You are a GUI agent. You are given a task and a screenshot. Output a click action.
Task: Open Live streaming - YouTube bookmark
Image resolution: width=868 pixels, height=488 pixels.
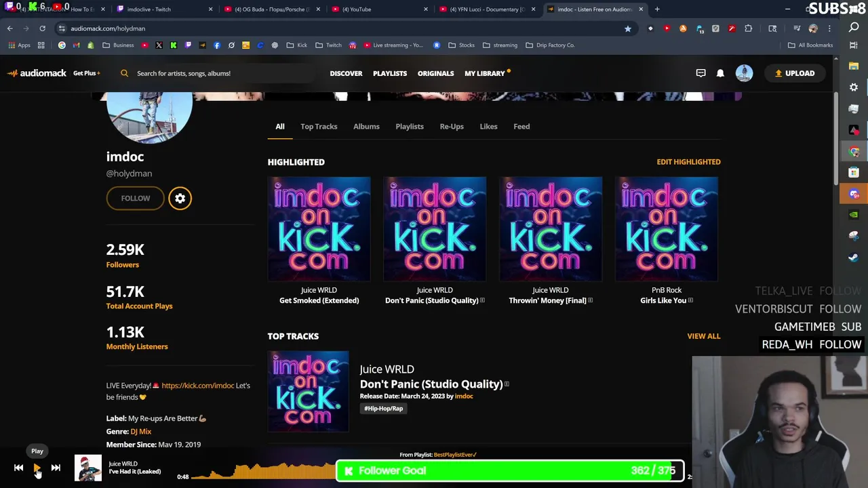click(x=393, y=45)
